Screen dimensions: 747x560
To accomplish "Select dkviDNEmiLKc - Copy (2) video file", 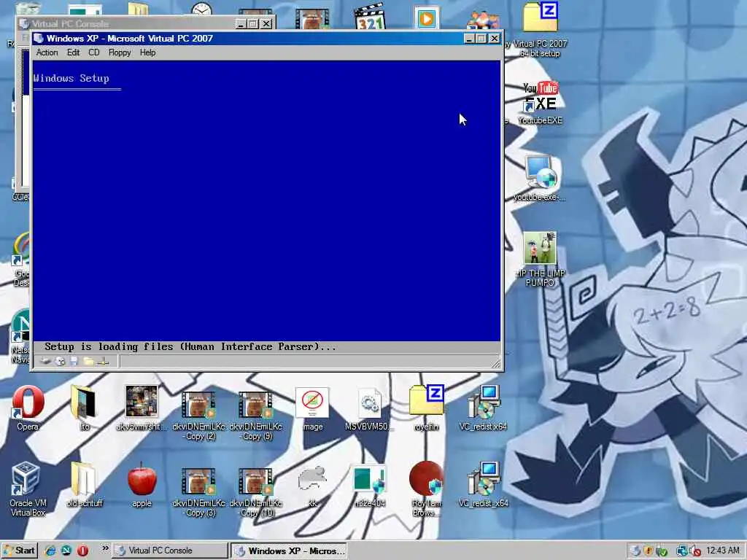I will tap(198, 413).
